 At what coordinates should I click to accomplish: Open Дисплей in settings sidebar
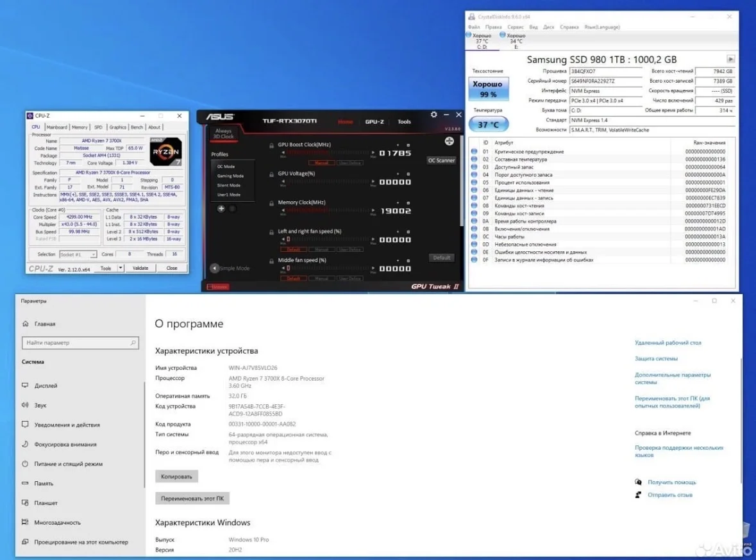point(46,386)
